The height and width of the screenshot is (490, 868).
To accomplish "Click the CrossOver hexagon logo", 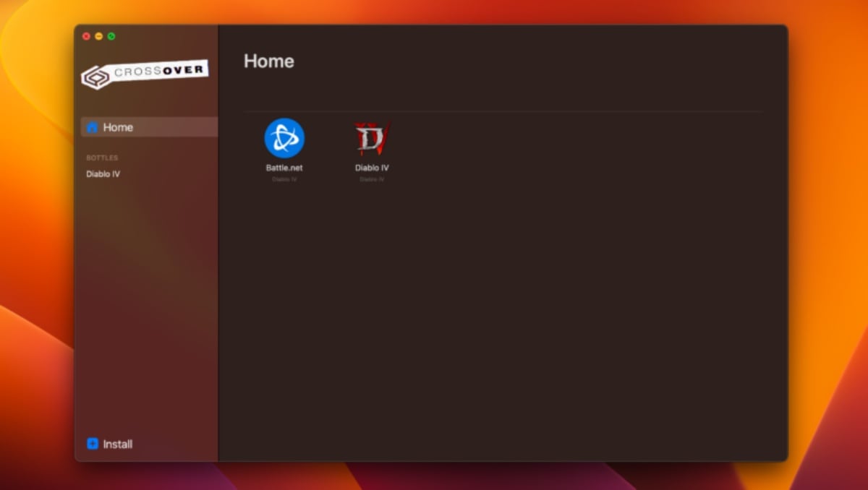I will point(95,77).
